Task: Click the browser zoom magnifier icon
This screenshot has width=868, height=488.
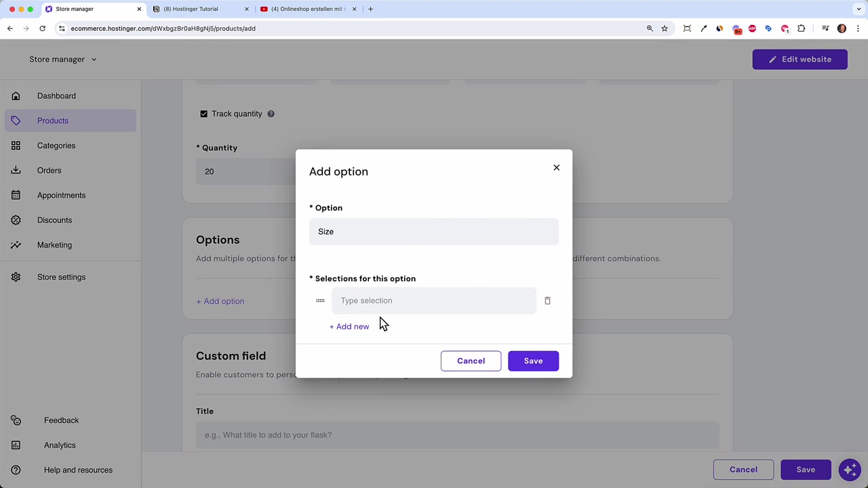Action: pos(650,28)
